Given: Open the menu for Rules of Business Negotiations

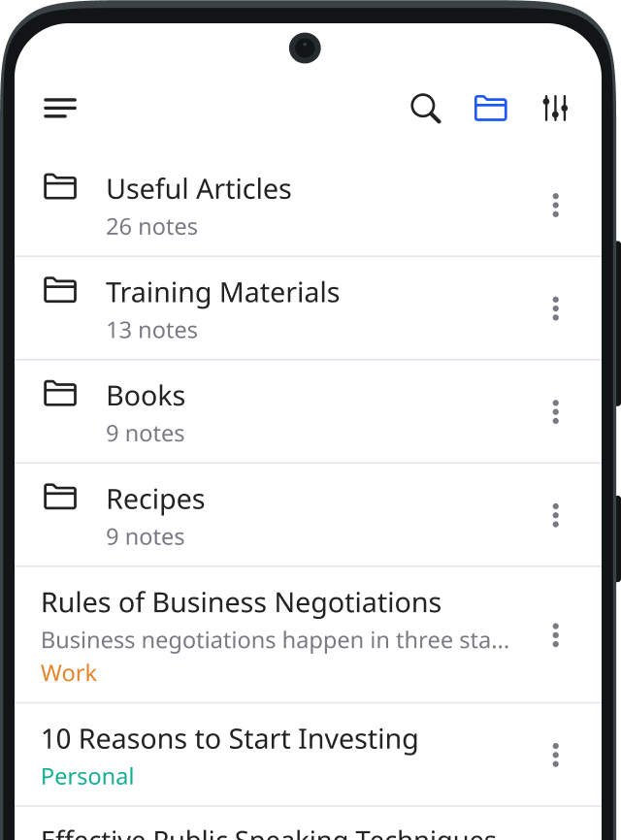Looking at the screenshot, I should coord(555,635).
